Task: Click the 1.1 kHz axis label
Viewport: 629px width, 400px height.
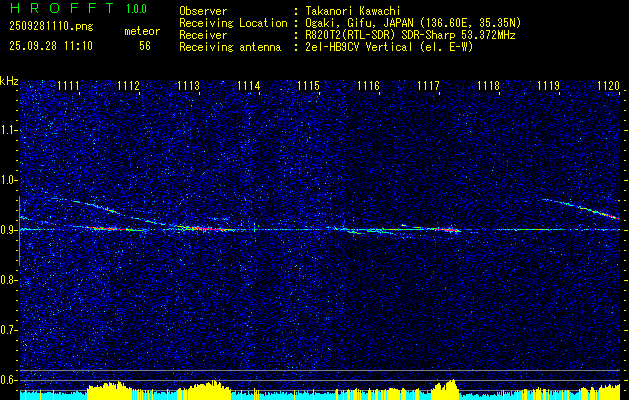Action: [x=7, y=130]
